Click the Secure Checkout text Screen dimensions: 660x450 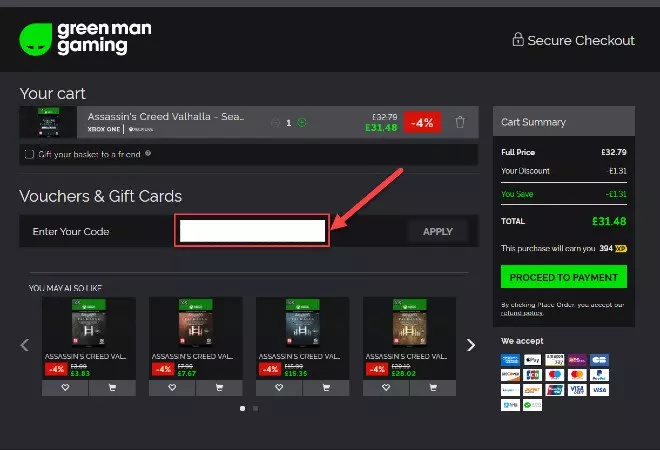tap(581, 40)
